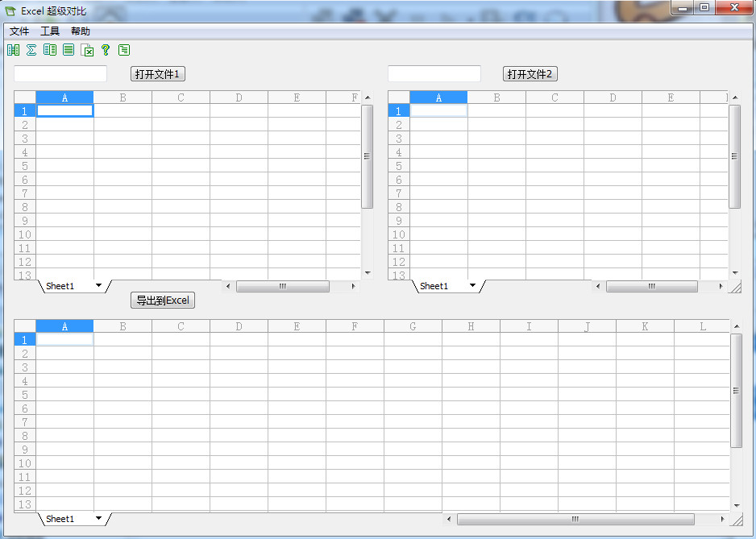The image size is (756, 539).
Task: Expand Sheet1 dropdown in bottom grid
Action: point(98,519)
